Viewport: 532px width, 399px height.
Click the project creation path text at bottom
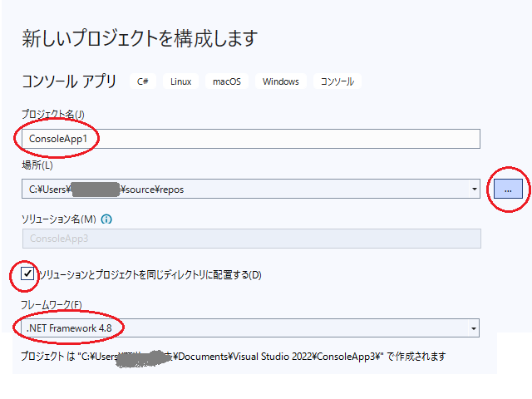coord(234,357)
